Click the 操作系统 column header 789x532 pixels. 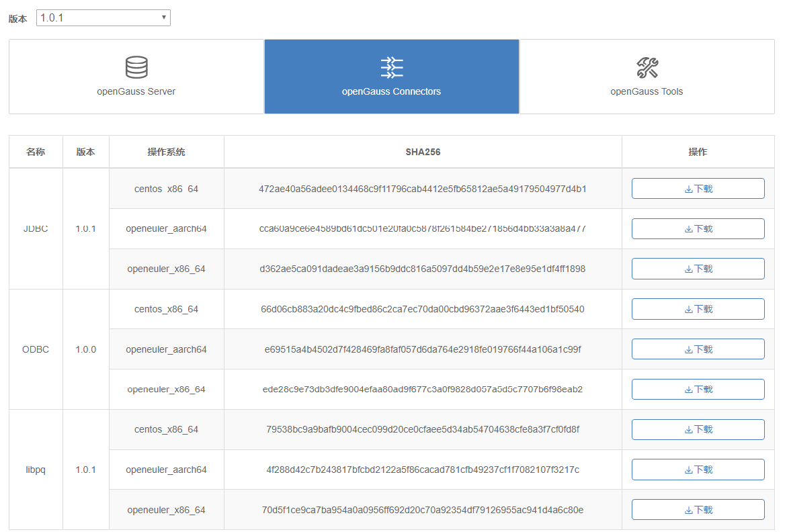coord(167,152)
